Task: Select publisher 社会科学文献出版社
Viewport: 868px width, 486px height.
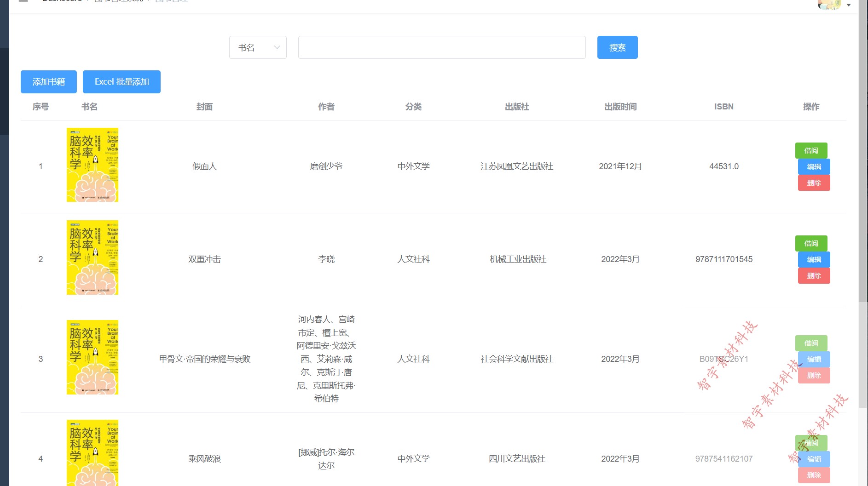Action: pos(517,359)
